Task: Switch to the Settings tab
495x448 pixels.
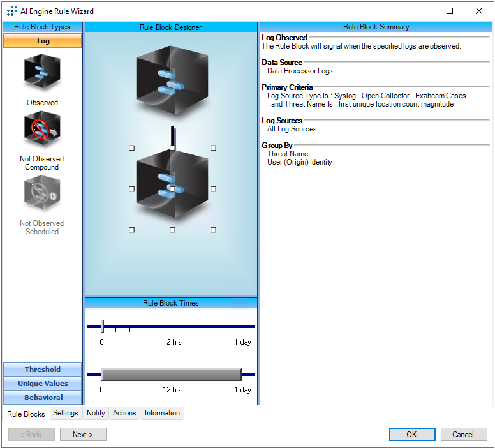Action: point(66,413)
